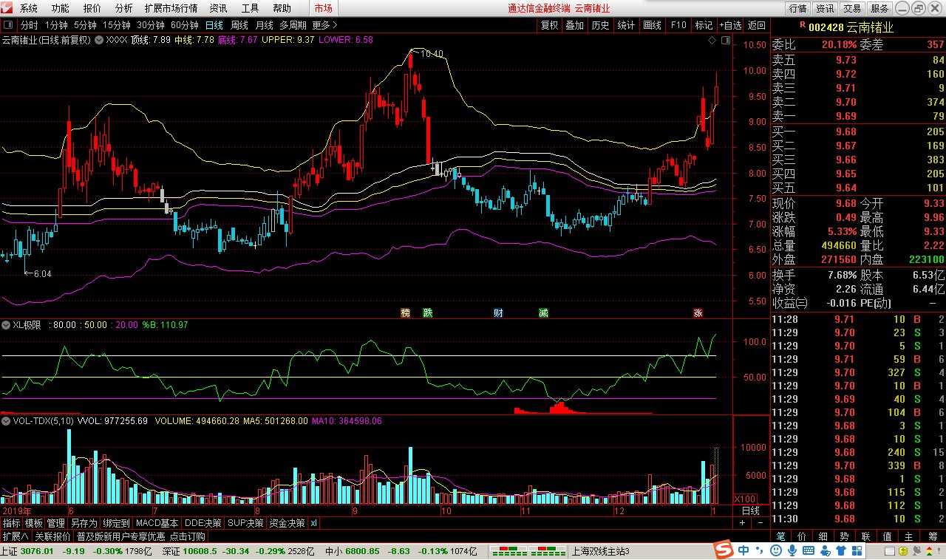Screen dimensions: 946x560
Task: Switch to 60分钟 chart period
Action: [184, 24]
